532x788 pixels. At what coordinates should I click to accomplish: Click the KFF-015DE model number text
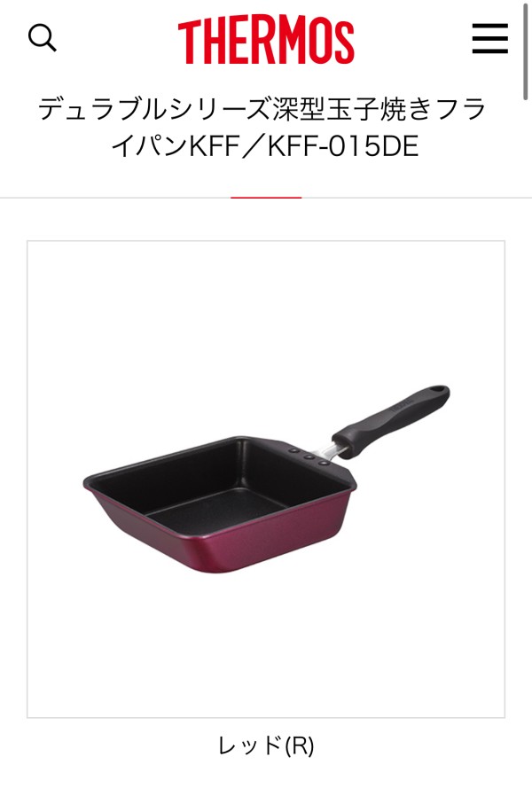point(343,147)
